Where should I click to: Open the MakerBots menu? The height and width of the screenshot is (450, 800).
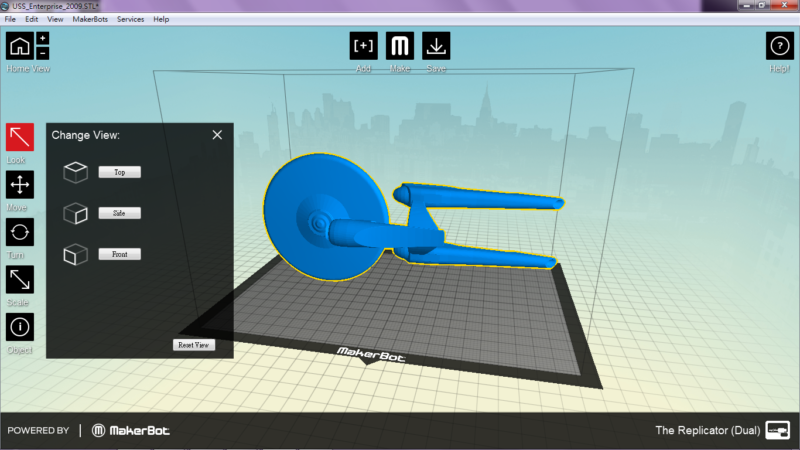(x=90, y=19)
